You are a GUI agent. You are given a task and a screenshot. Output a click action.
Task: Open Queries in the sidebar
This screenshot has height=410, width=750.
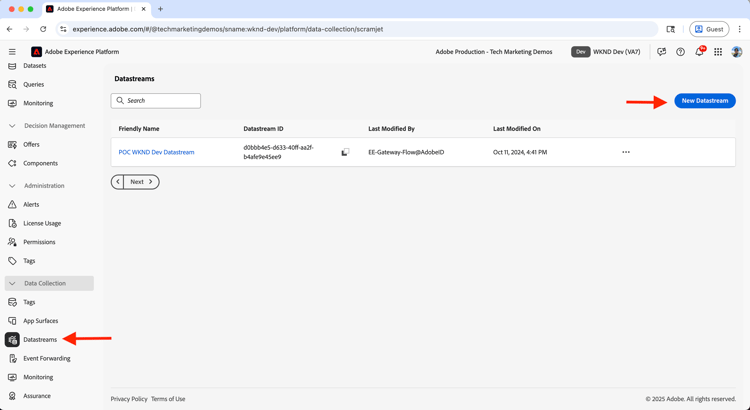coord(33,84)
